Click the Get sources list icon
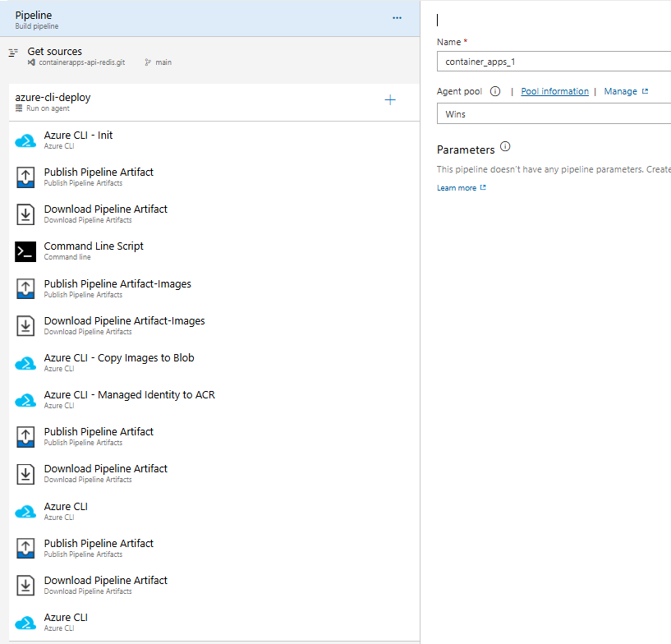 pos(13,53)
